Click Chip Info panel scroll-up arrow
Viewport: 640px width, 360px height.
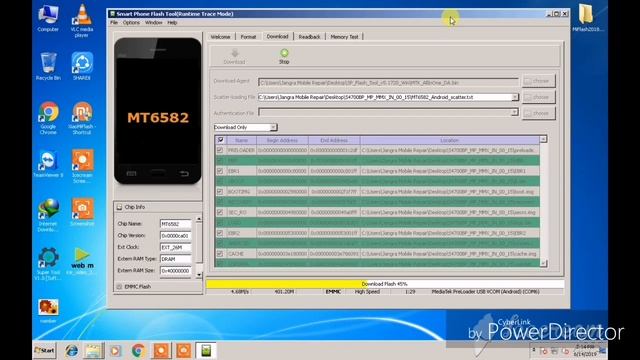coord(199,220)
